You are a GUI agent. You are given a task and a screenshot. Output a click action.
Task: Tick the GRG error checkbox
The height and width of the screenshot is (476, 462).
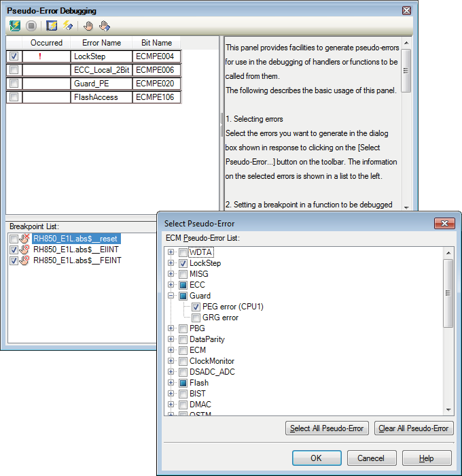(x=196, y=318)
